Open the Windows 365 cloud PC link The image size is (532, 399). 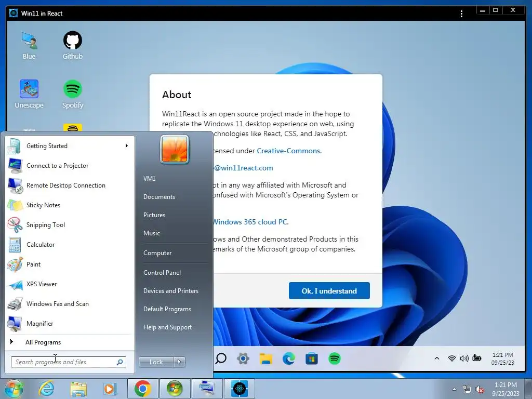251,222
